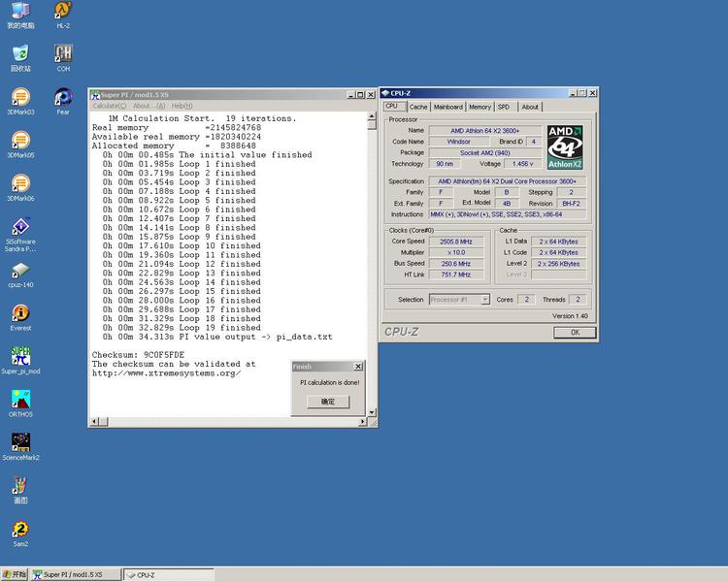Click the Instructions field

507,214
